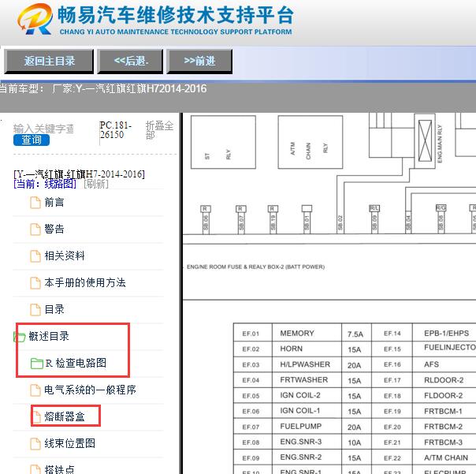Open the 相关资料 document
Screen dimensions: 476x474
point(65,256)
